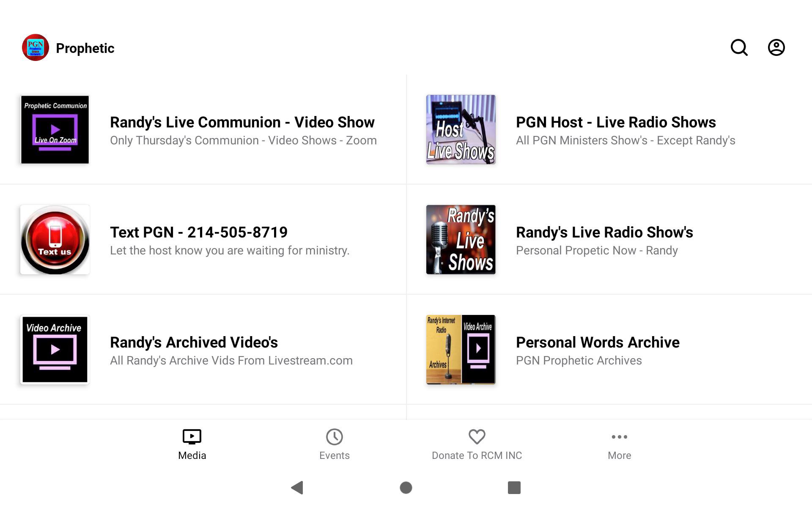
Task: Open the user account profile icon
Action: tap(776, 47)
